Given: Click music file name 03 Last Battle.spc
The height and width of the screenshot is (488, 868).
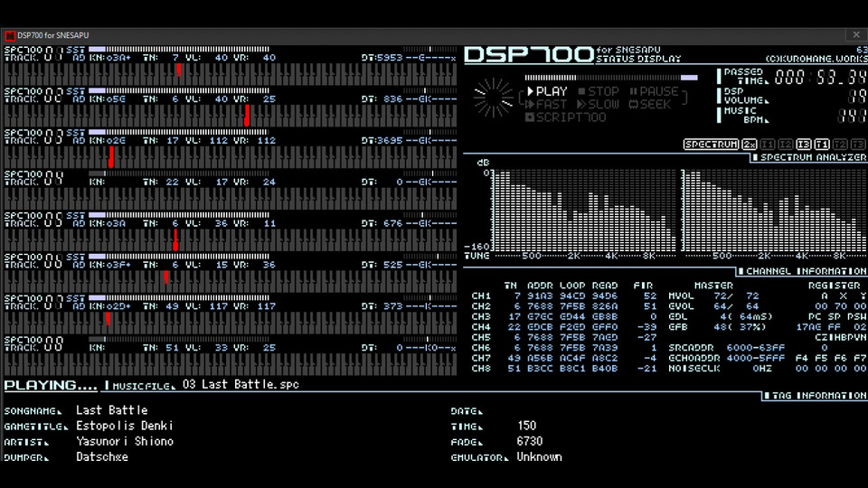Looking at the screenshot, I should coord(241,385).
